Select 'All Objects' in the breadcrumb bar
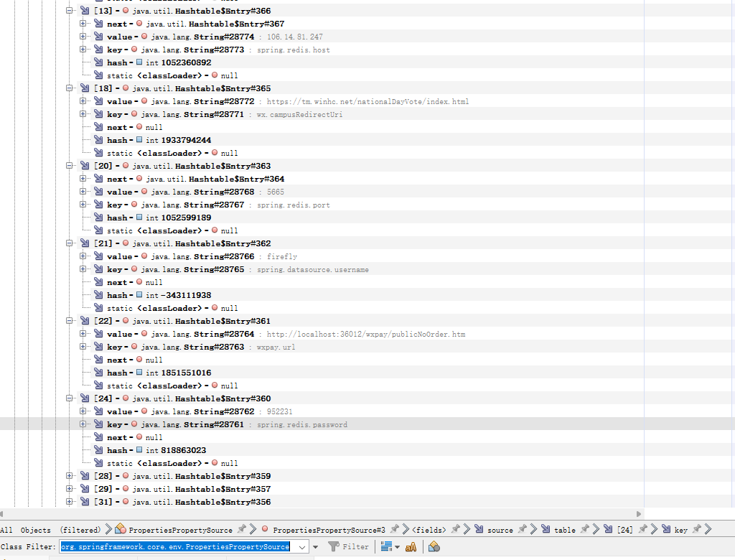735x560 pixels. click(26, 530)
